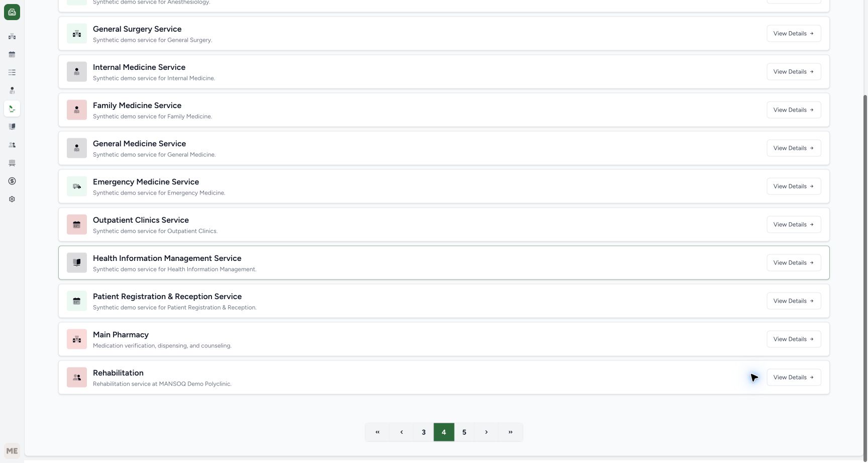Open the list view sidebar icon
Screen dimensions: 868x463
pyautogui.click(x=12, y=72)
